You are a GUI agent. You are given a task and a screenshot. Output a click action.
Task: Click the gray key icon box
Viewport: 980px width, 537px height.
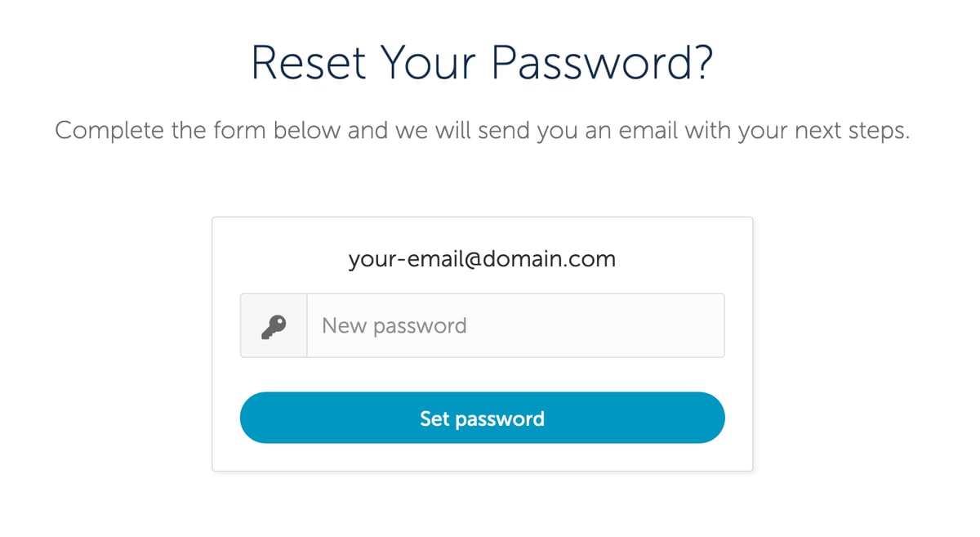(x=274, y=325)
